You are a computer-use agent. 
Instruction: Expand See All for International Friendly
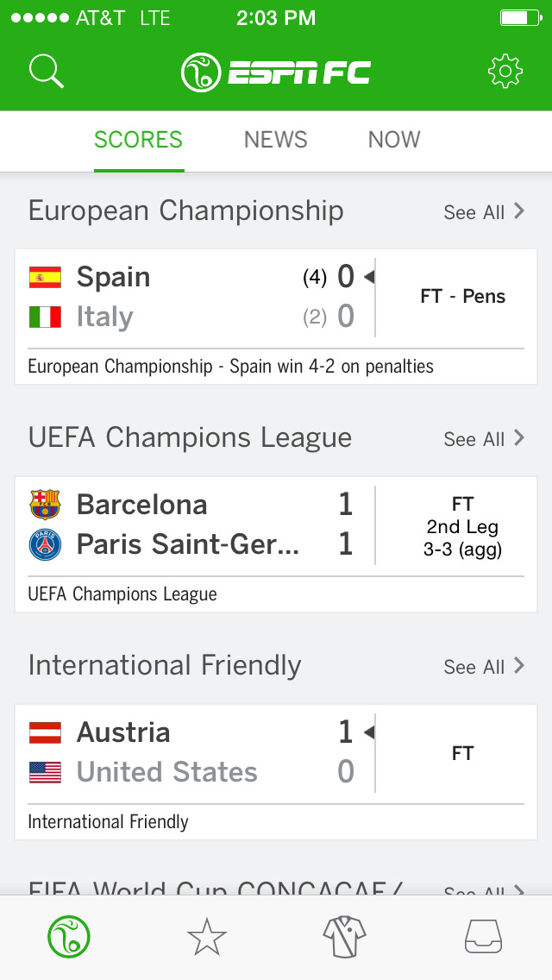tap(484, 666)
